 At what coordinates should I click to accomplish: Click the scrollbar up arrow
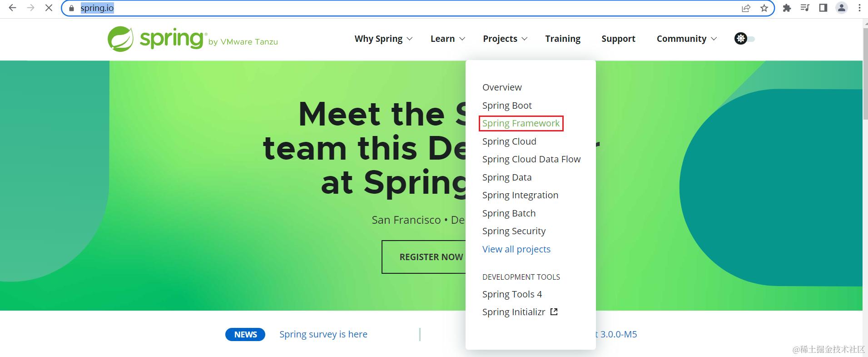(865, 23)
